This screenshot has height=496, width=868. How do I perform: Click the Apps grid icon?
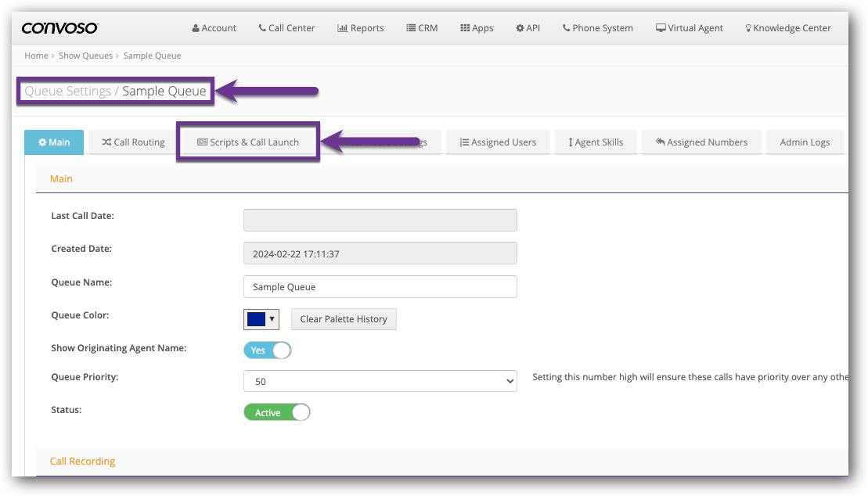coord(464,28)
